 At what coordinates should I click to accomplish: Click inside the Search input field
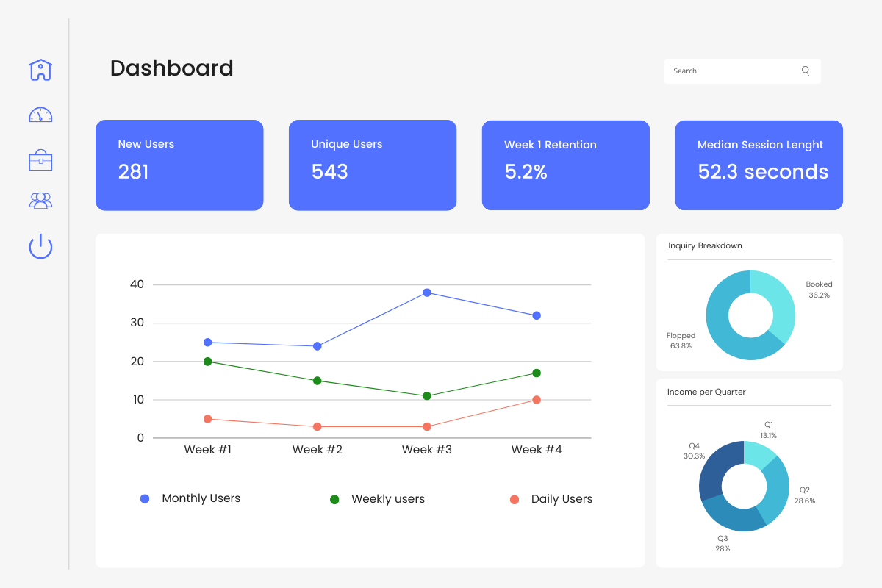click(728, 71)
